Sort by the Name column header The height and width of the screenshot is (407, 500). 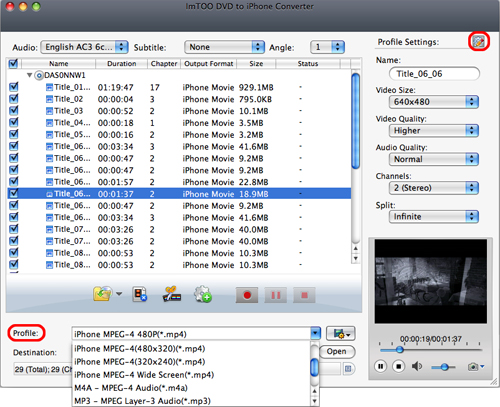(x=59, y=63)
